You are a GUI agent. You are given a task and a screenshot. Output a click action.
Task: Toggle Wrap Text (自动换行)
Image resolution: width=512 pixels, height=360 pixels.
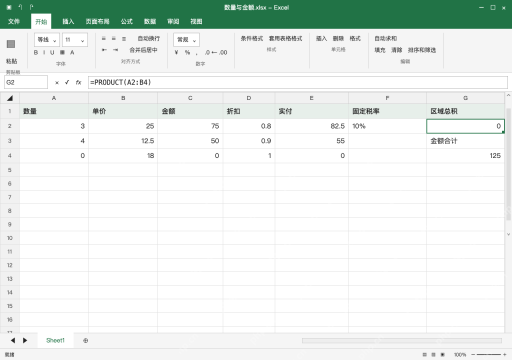pyautogui.click(x=149, y=39)
